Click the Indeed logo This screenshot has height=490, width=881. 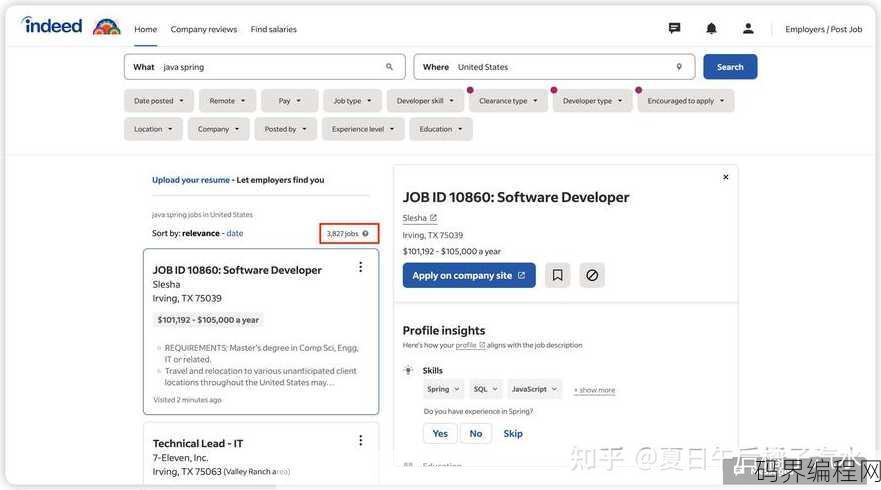coord(52,25)
